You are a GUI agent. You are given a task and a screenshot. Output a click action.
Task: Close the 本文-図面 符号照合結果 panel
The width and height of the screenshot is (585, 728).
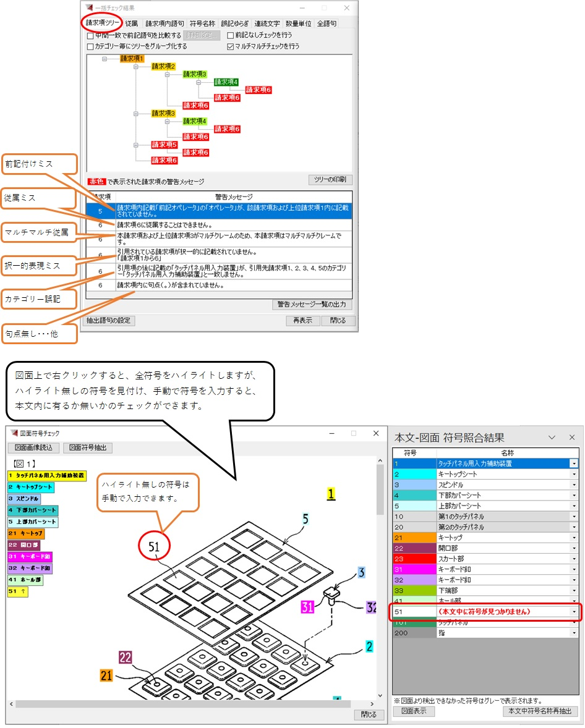click(x=572, y=438)
